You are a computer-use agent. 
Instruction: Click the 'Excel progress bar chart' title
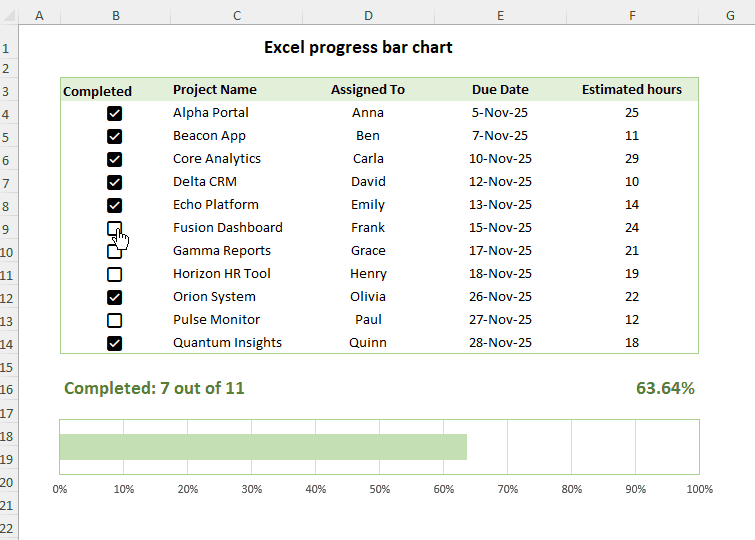pyautogui.click(x=358, y=47)
